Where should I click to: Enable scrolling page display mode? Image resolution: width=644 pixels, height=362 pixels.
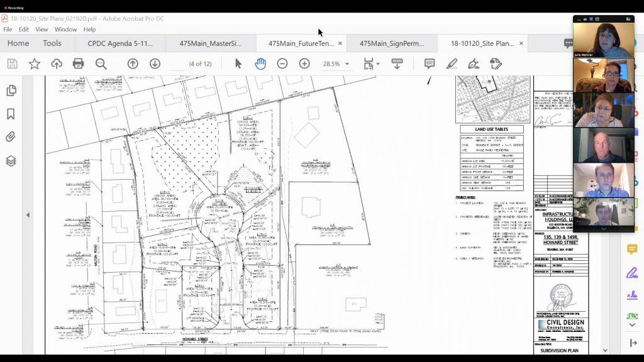(397, 63)
